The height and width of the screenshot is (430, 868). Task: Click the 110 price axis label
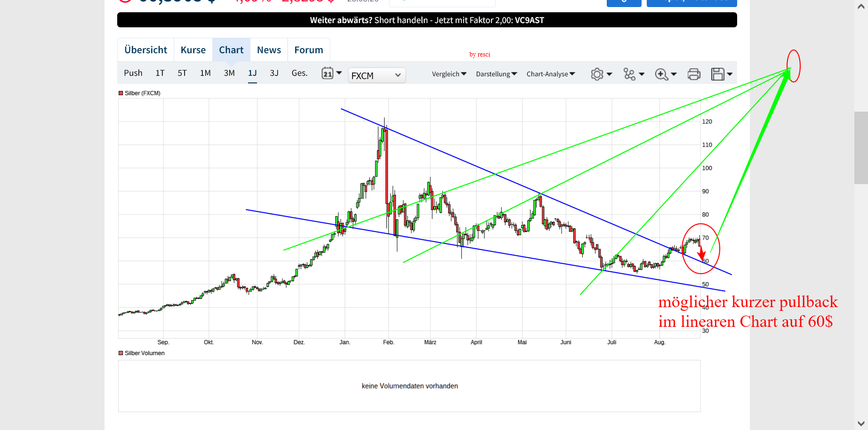[x=707, y=145]
